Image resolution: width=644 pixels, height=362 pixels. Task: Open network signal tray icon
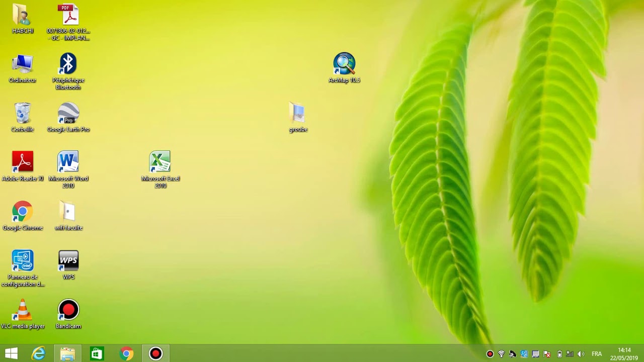[570, 354]
